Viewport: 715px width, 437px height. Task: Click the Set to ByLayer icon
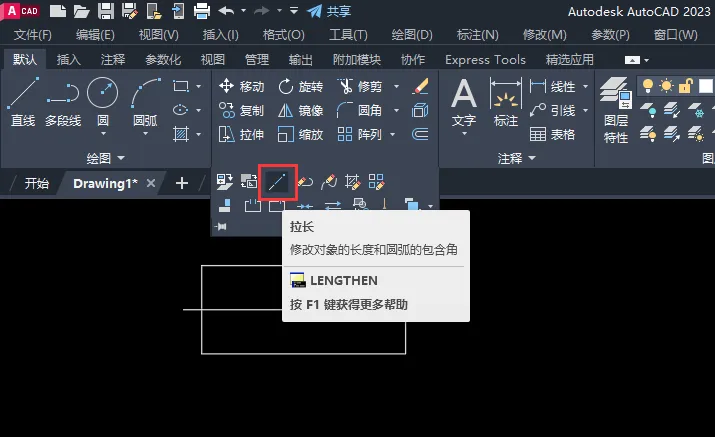click(224, 182)
